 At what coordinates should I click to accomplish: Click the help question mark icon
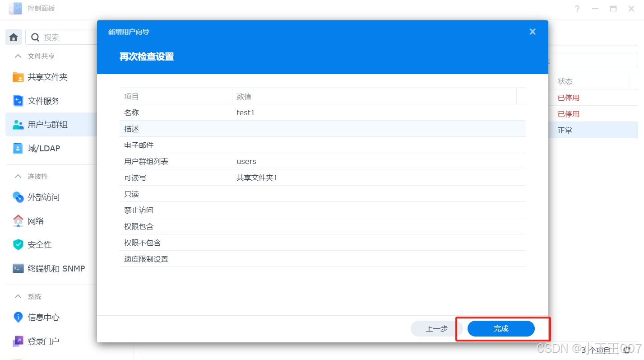pyautogui.click(x=577, y=9)
